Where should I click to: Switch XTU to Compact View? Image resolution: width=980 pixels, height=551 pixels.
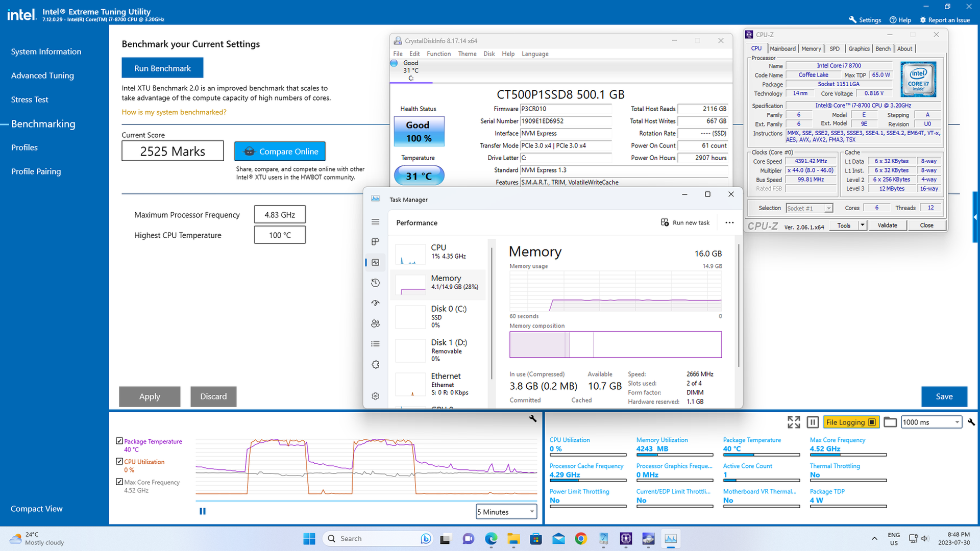coord(37,509)
